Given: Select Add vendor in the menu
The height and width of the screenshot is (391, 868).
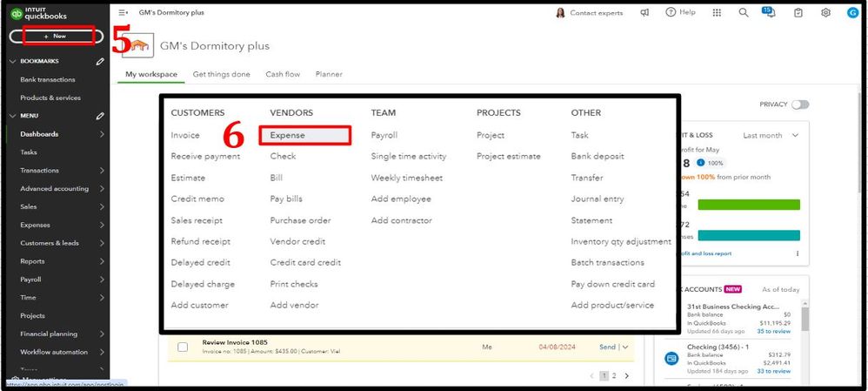Looking at the screenshot, I should (295, 305).
